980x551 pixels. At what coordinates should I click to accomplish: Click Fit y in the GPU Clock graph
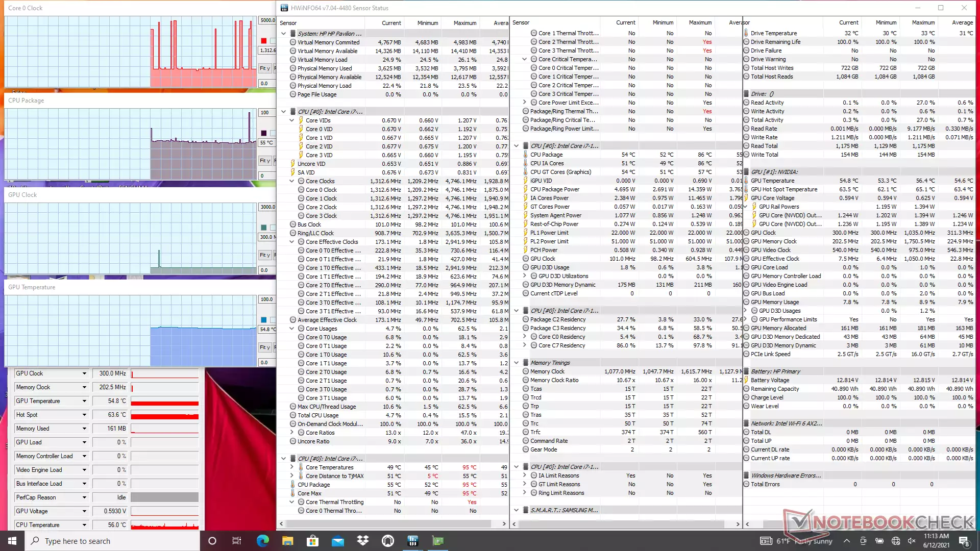[x=264, y=255]
